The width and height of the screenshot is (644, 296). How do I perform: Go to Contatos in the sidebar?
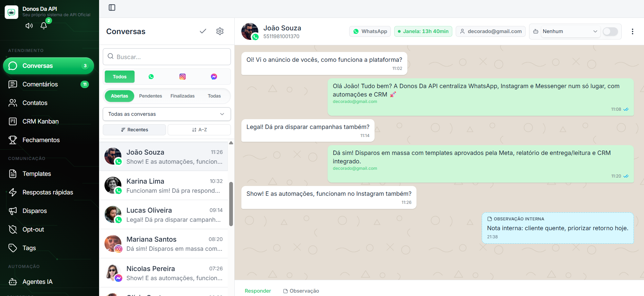click(x=48, y=103)
